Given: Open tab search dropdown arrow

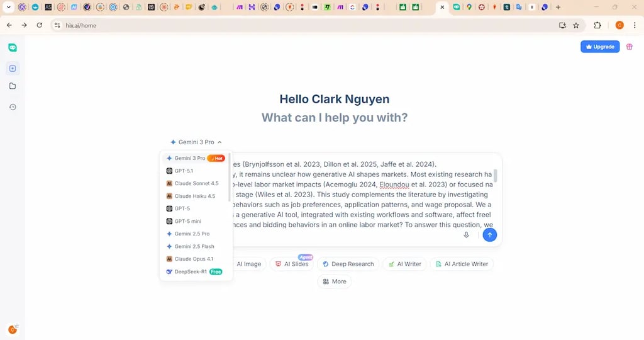Looking at the screenshot, I should pos(9,7).
